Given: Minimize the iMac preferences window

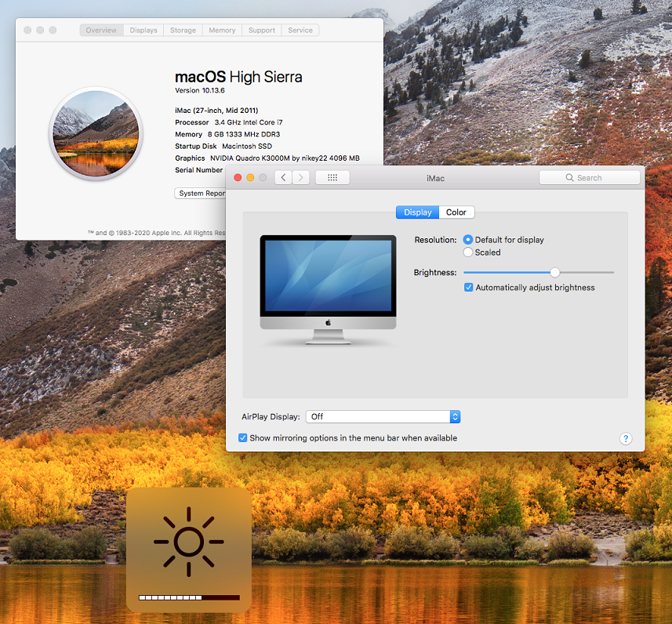Looking at the screenshot, I should click(x=250, y=177).
